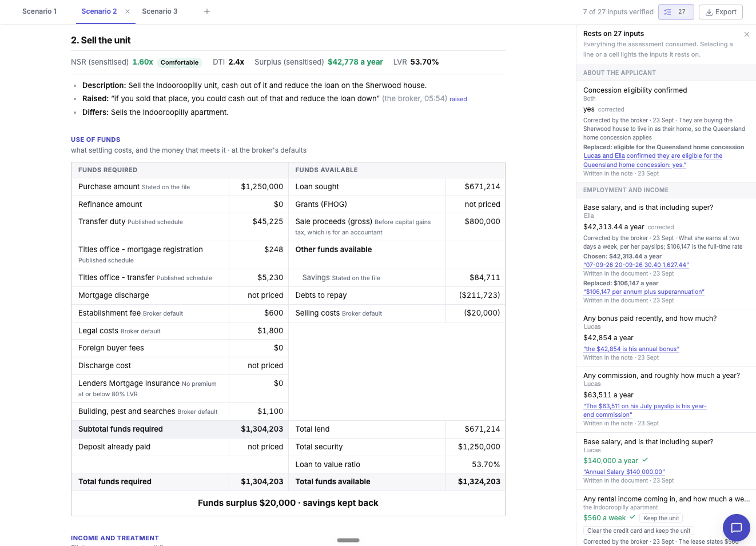Toggle the 27 inputs checklist button
This screenshot has height=546, width=756.
[676, 12]
